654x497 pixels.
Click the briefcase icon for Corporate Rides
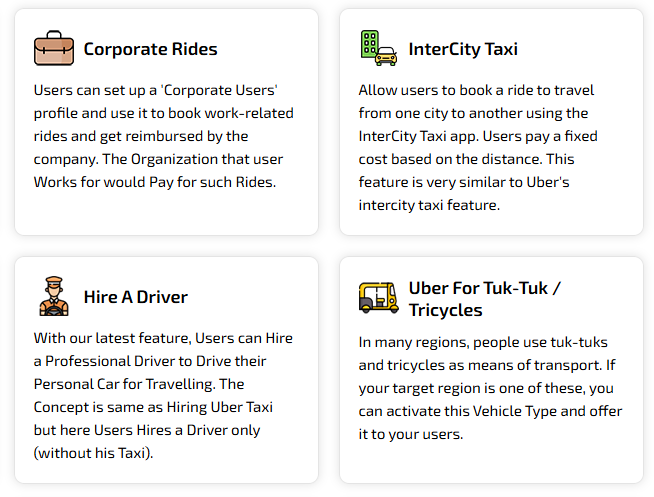54,48
